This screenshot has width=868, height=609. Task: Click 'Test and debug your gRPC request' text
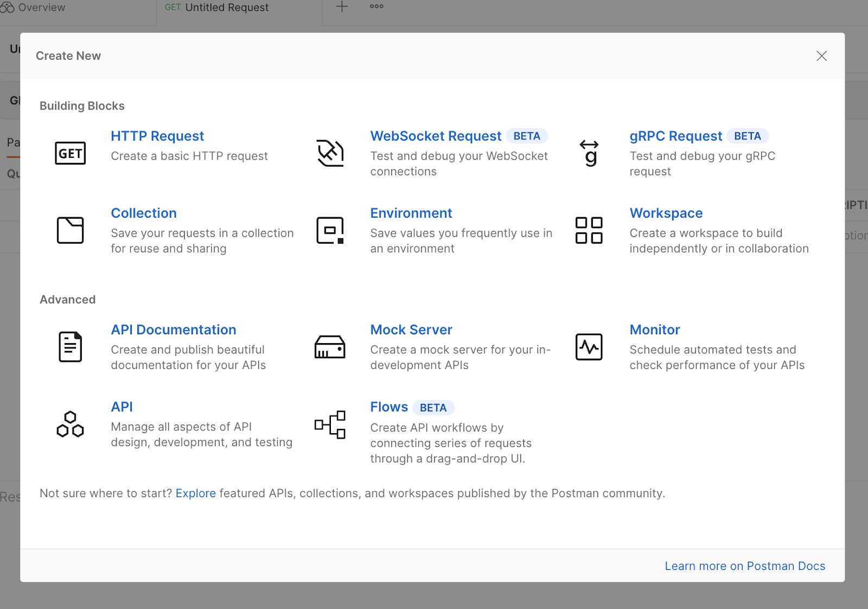[703, 164]
